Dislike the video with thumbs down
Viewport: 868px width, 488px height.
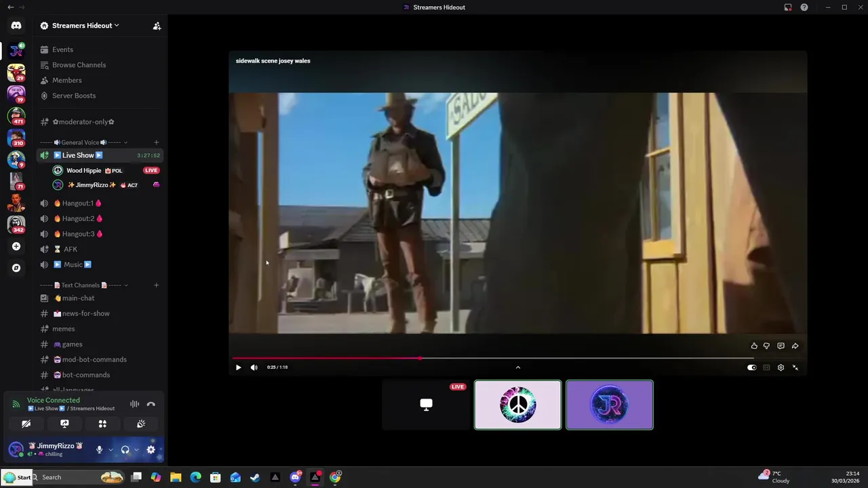click(x=766, y=346)
